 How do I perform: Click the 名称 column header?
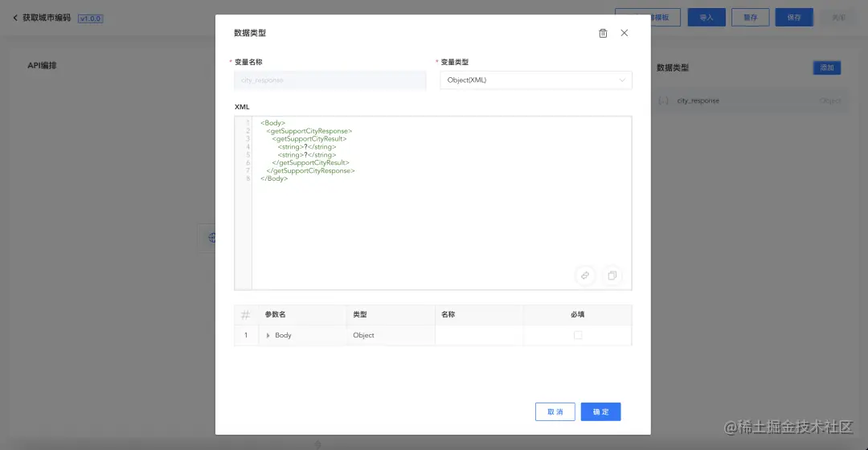point(479,314)
